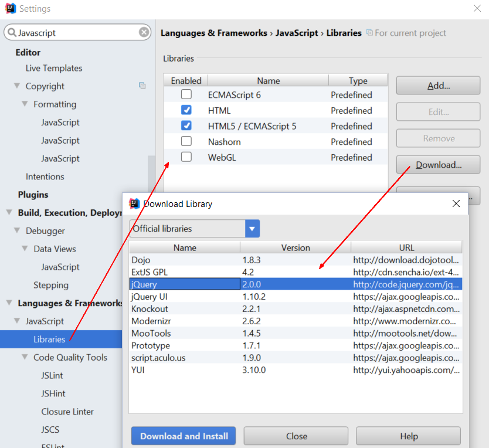Enable the ECMAScript 6 library checkbox
The height and width of the screenshot is (448, 489).
(185, 94)
